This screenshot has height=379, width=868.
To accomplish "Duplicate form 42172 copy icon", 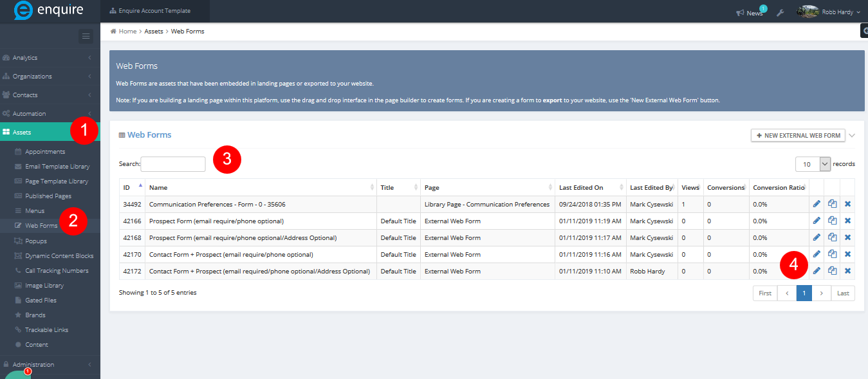I will point(833,271).
